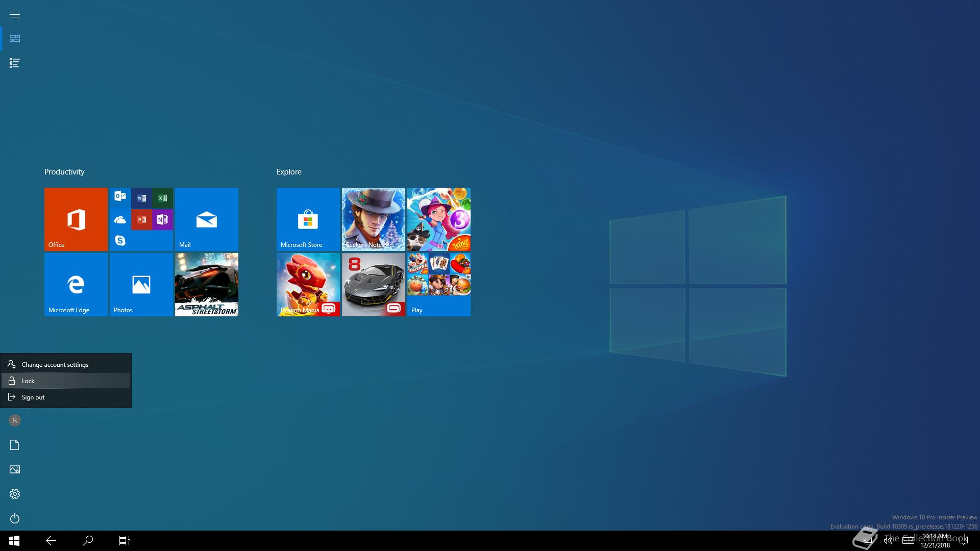
Task: Open the Documents sidebar icon
Action: [x=14, y=445]
